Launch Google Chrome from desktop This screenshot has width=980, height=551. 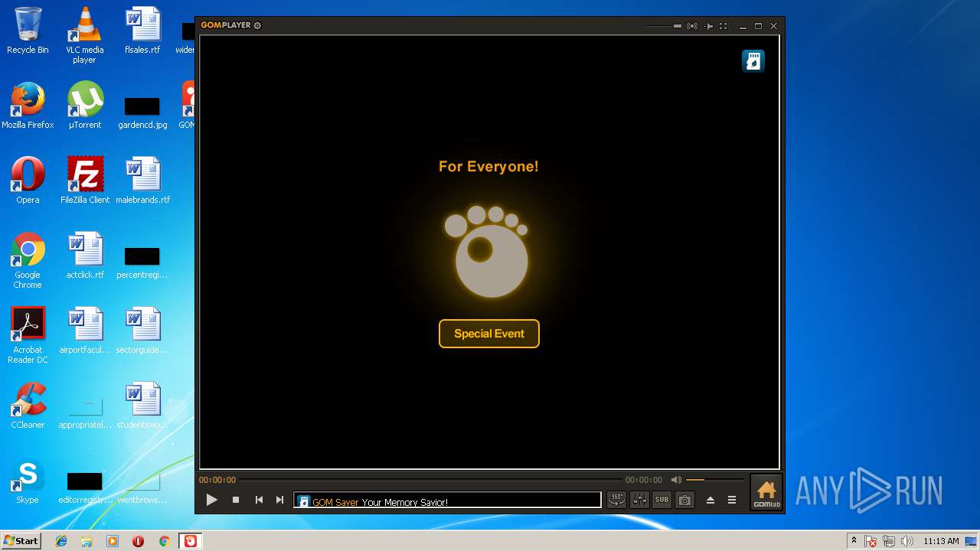tap(28, 260)
